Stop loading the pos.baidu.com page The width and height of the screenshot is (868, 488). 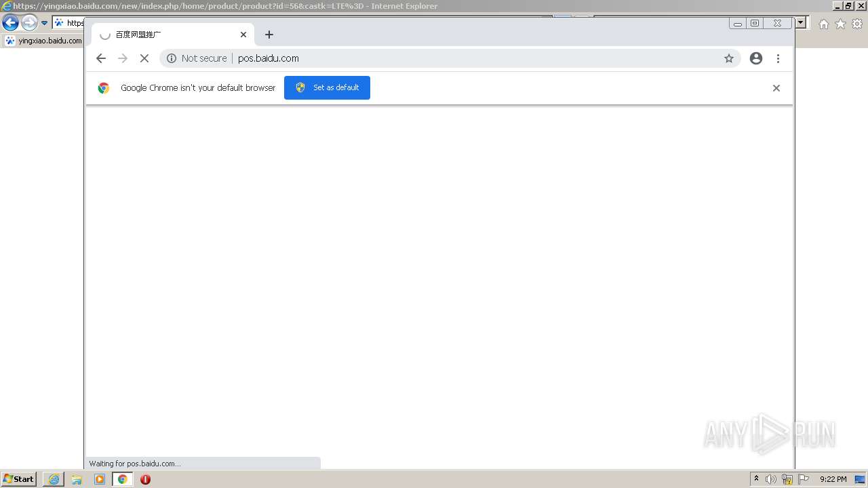[x=144, y=58]
